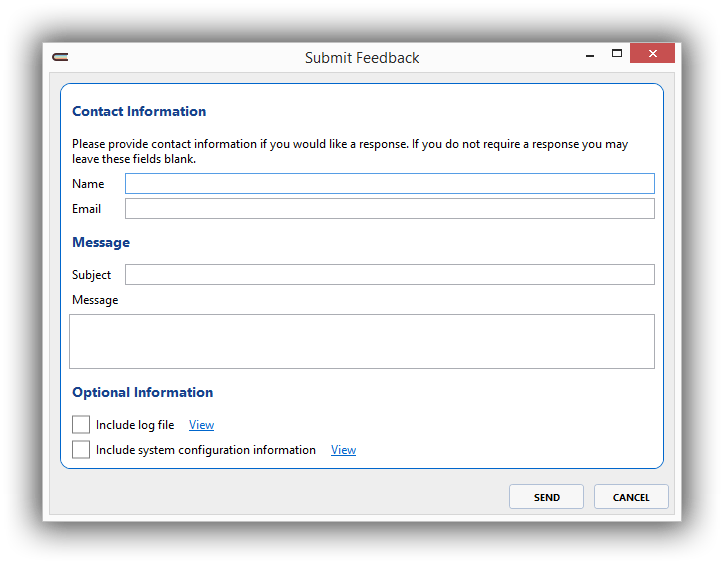This screenshot has height=564, width=724.
Task: Click the Contact Information heading
Action: point(139,112)
